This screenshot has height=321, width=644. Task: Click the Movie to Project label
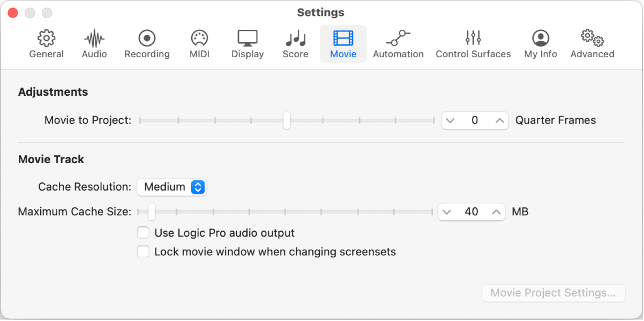click(88, 120)
